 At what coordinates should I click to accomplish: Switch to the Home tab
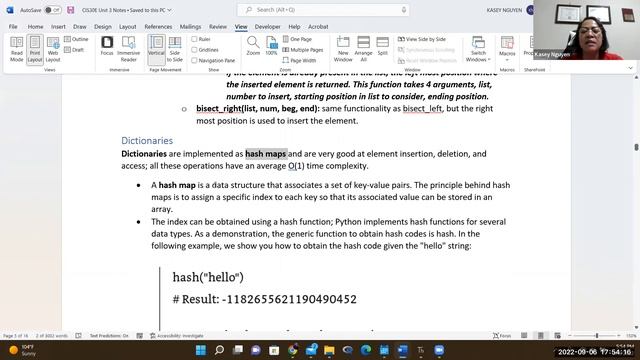coord(36,27)
